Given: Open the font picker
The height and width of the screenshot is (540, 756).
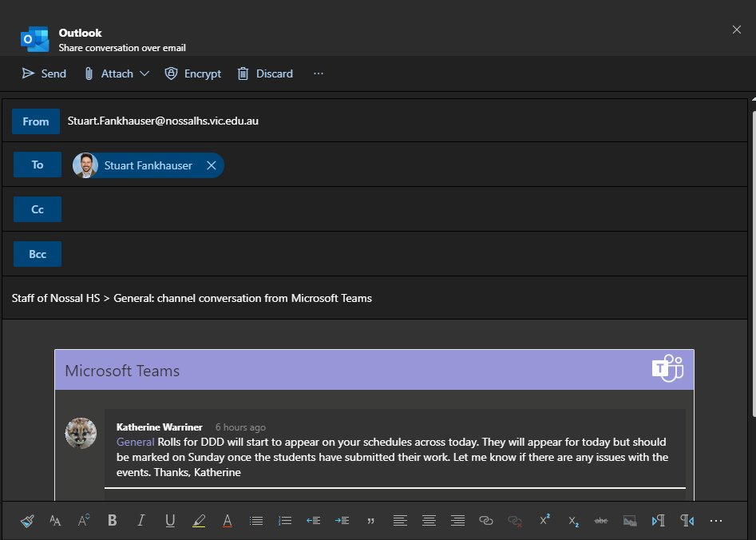Looking at the screenshot, I should click(x=55, y=520).
